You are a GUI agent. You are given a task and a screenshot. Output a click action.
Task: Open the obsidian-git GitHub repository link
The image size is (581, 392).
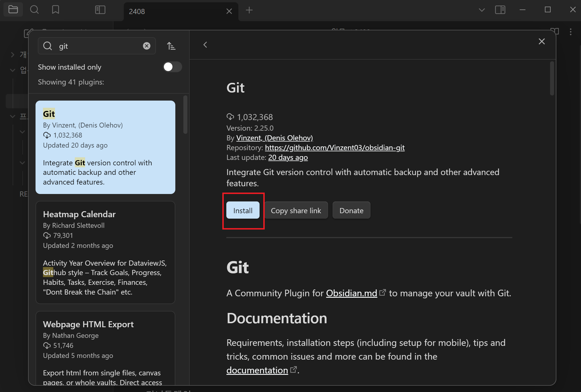tap(334, 148)
